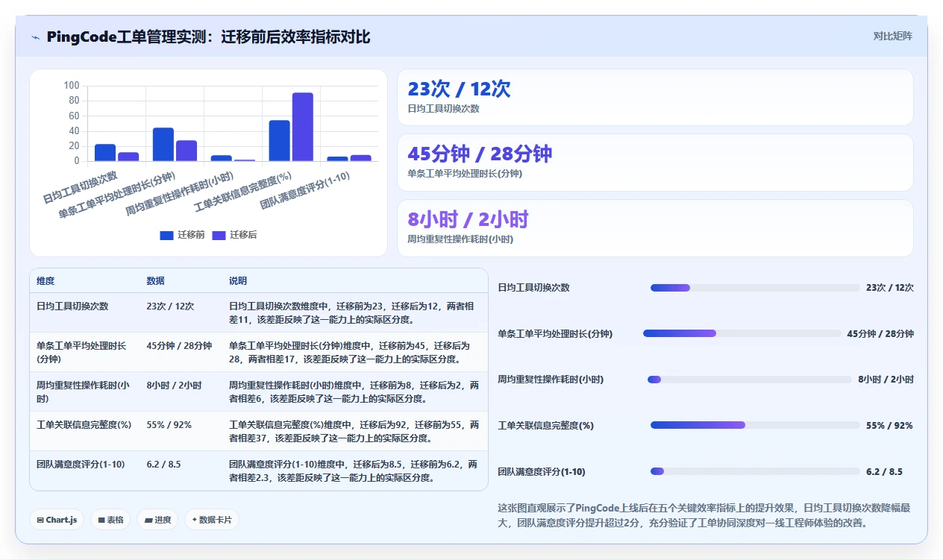Click the 迁移后 bar for 单条工单平均处理时长
This screenshot has height=560, width=943.
187,151
